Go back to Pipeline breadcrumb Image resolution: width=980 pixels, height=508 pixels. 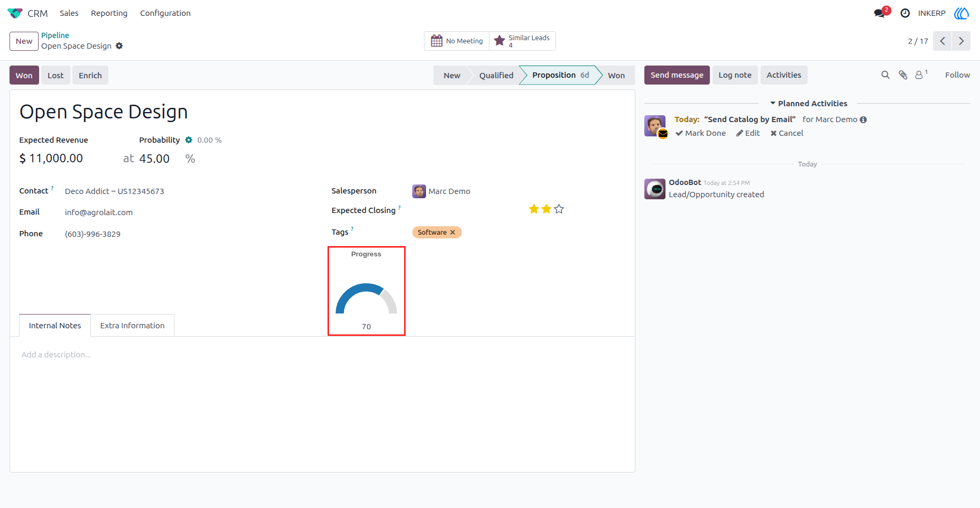pyautogui.click(x=55, y=35)
